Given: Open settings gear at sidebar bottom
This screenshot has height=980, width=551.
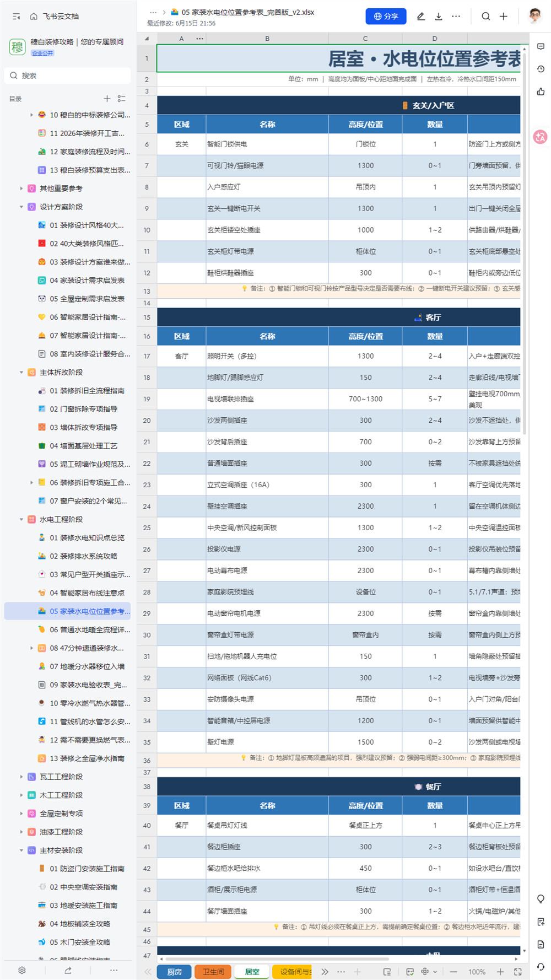Looking at the screenshot, I should tap(22, 970).
